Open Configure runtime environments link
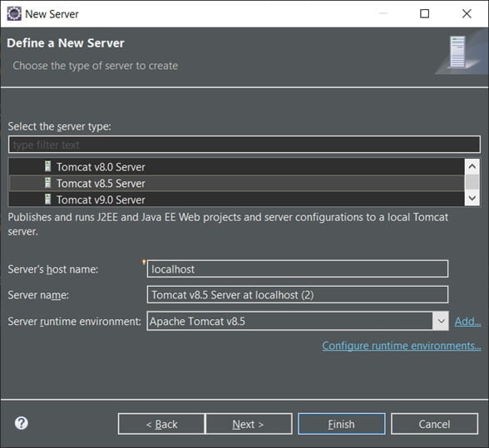Screen dimensions: 489x448 click(x=402, y=346)
